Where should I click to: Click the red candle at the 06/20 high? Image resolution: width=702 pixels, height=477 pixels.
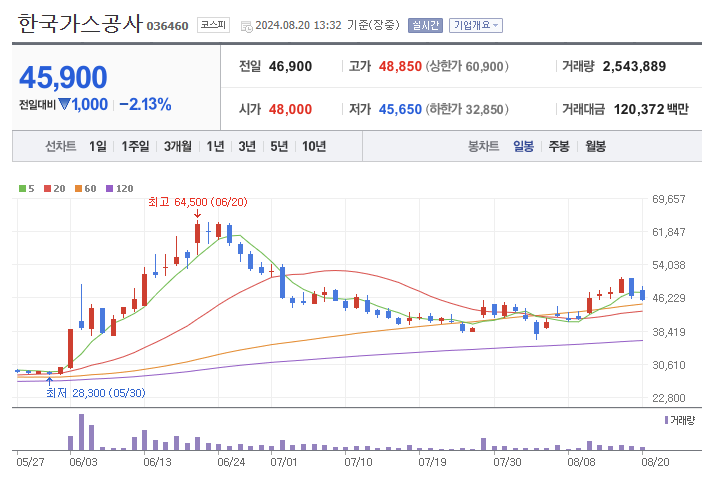pos(197,238)
